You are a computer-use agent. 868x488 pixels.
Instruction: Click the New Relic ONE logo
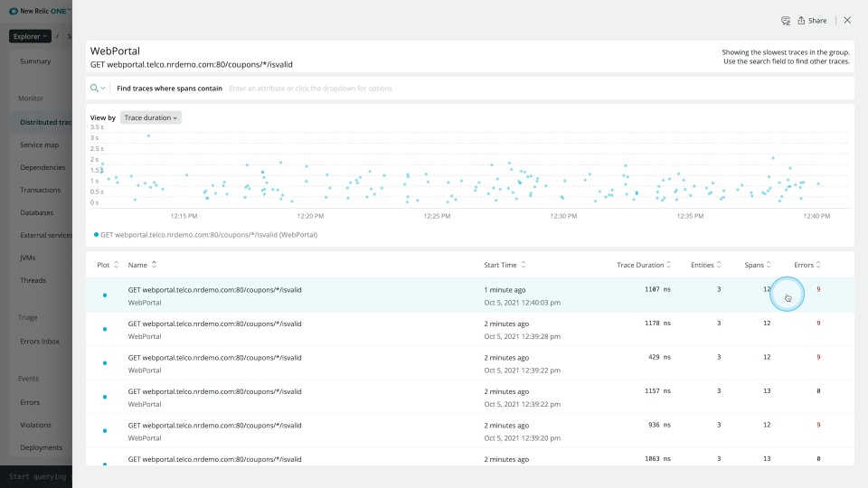pos(40,11)
